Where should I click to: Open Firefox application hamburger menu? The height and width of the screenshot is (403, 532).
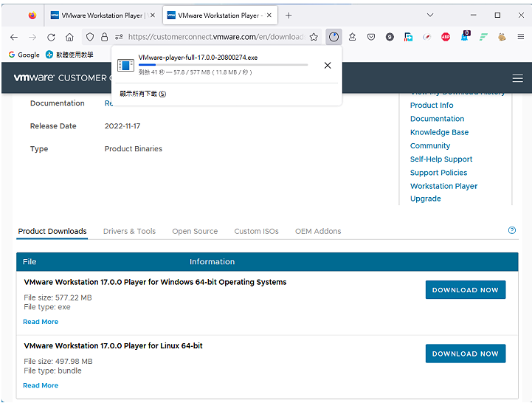click(521, 37)
